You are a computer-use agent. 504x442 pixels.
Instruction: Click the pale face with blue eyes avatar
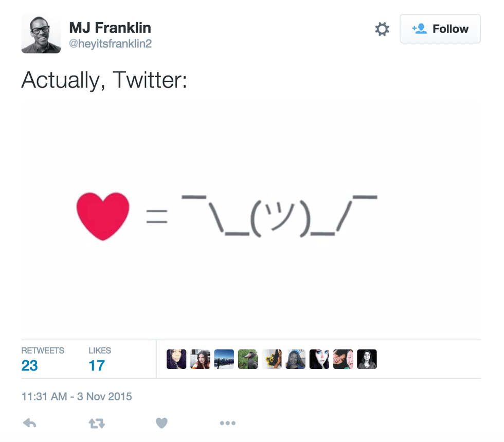[319, 359]
